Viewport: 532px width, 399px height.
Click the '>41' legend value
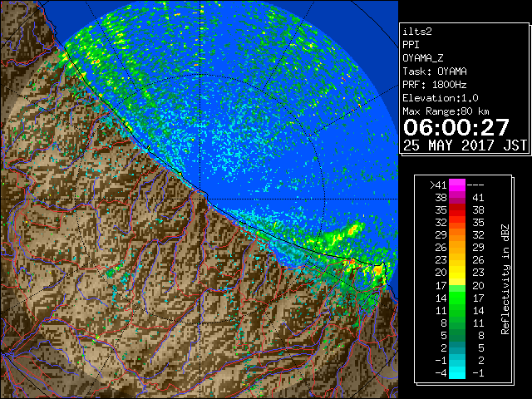(x=438, y=185)
